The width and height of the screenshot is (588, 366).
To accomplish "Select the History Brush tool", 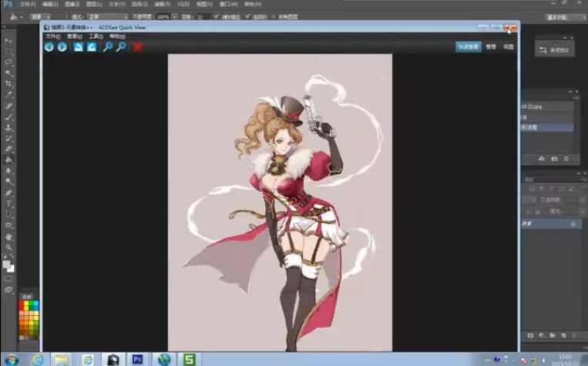I will click(8, 139).
